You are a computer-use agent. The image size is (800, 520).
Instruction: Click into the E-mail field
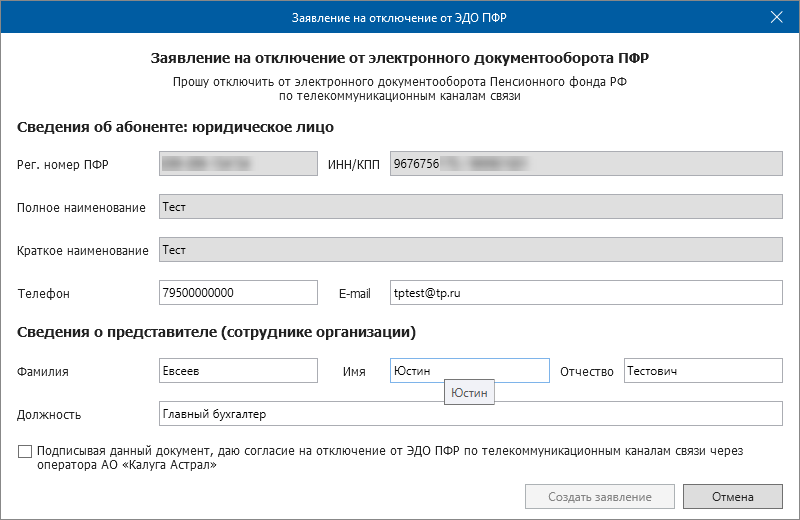click(x=585, y=293)
